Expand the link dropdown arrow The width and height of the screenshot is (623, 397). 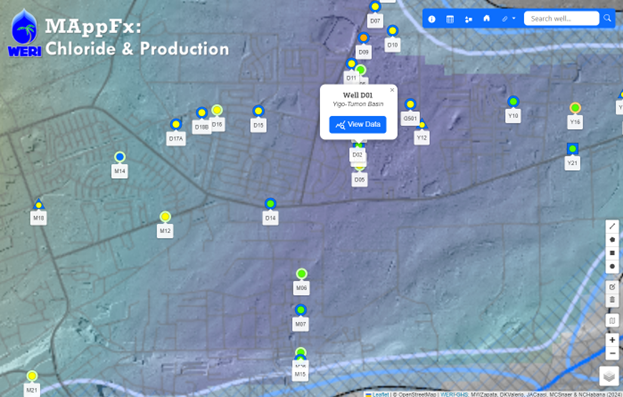coord(514,19)
